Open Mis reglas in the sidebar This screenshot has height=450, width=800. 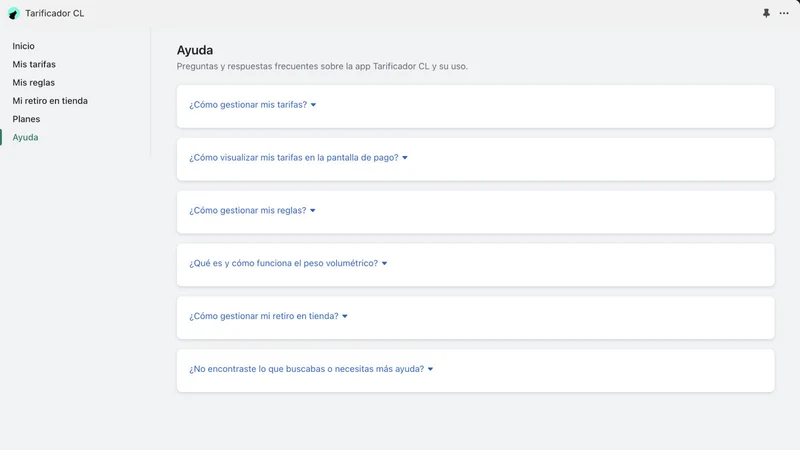tap(34, 83)
